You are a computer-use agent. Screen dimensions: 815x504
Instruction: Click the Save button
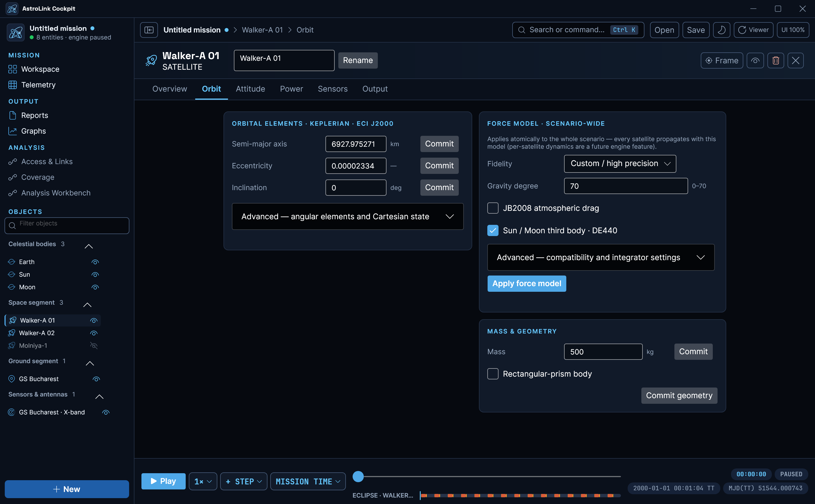(696, 30)
